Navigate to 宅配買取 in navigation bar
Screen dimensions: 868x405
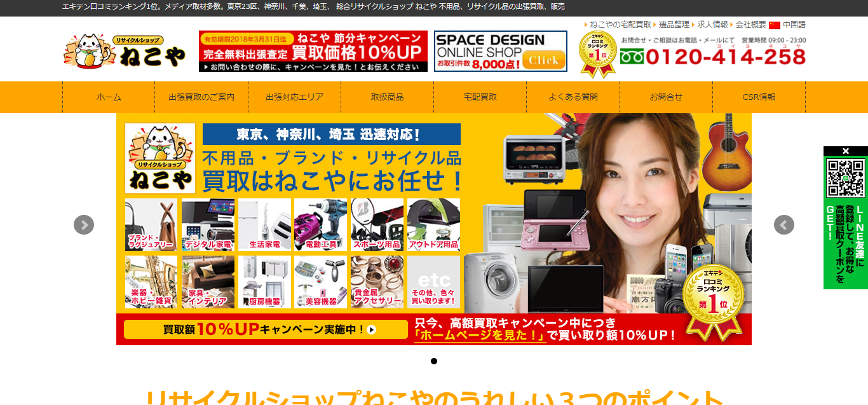(480, 97)
